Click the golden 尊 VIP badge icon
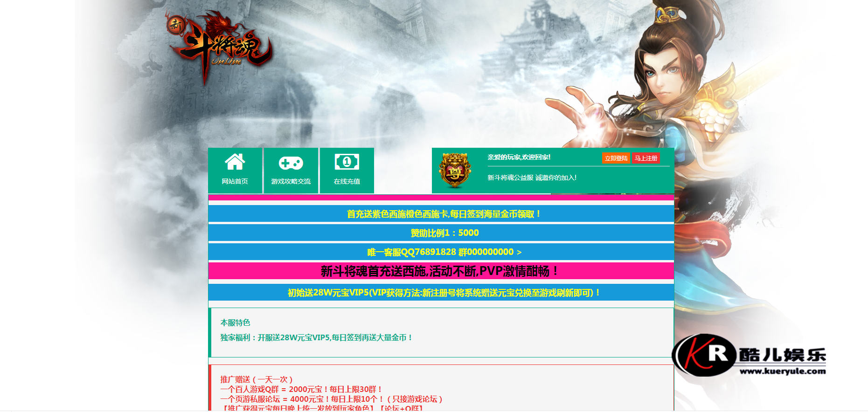Screen dimensions: 868x412 point(455,171)
